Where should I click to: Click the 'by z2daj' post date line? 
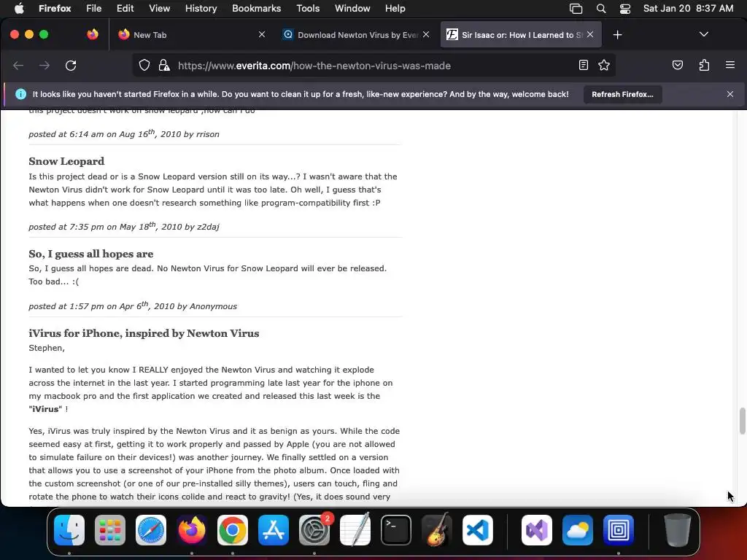pos(124,226)
